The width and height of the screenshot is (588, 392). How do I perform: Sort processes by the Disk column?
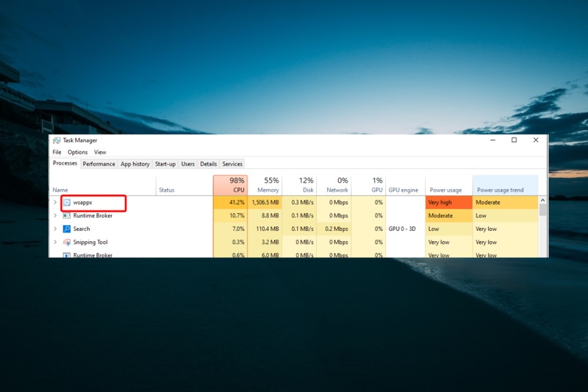click(299, 185)
